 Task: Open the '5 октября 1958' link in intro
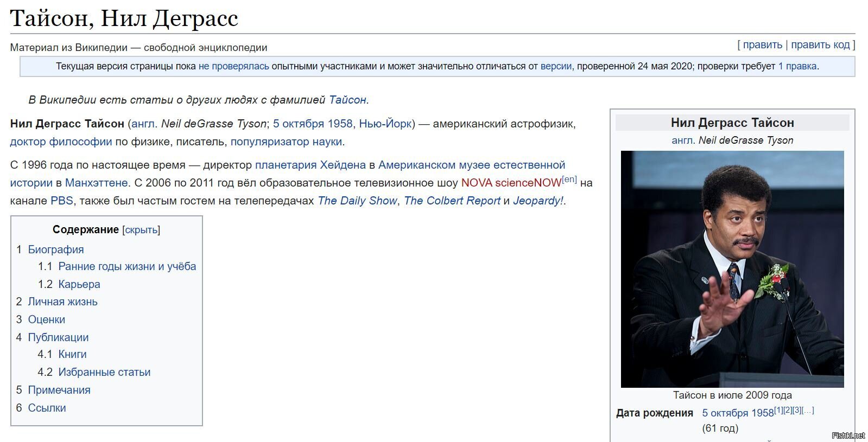[x=313, y=124]
